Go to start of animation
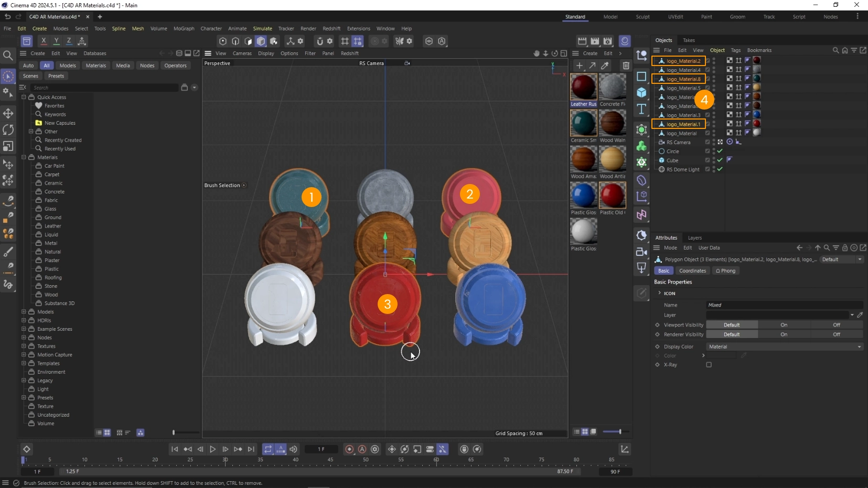 175,449
